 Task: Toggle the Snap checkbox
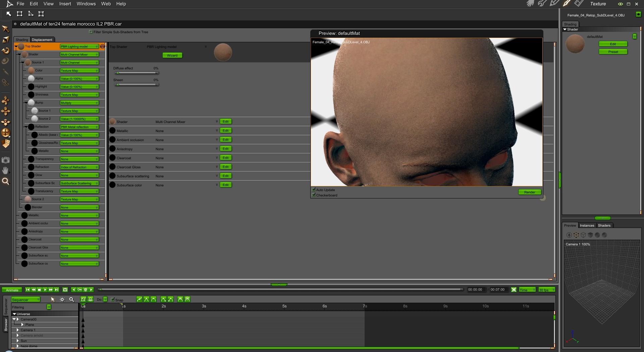tap(113, 300)
